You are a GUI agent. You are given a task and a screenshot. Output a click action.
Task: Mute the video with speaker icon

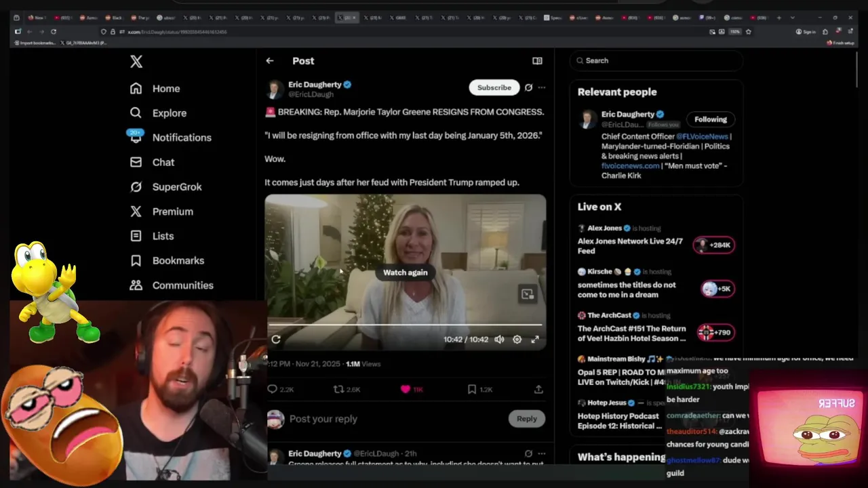(499, 340)
